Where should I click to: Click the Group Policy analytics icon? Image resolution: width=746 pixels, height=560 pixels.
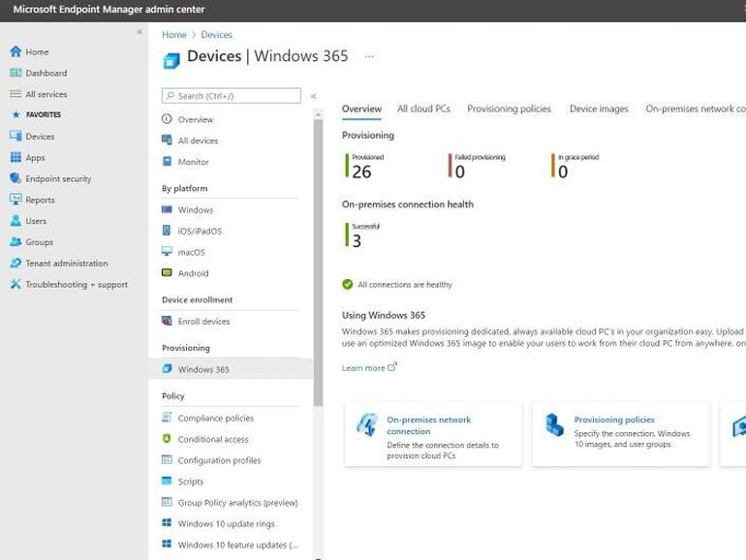pos(167,502)
